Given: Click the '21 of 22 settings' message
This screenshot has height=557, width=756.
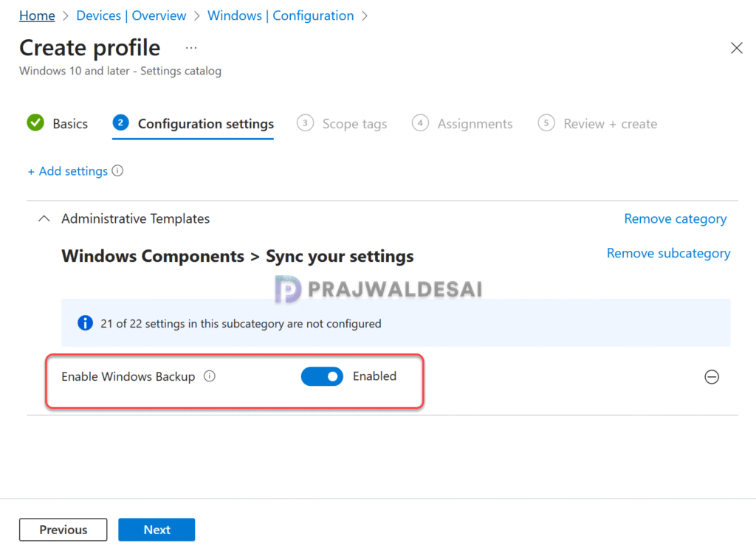Looking at the screenshot, I should [241, 323].
